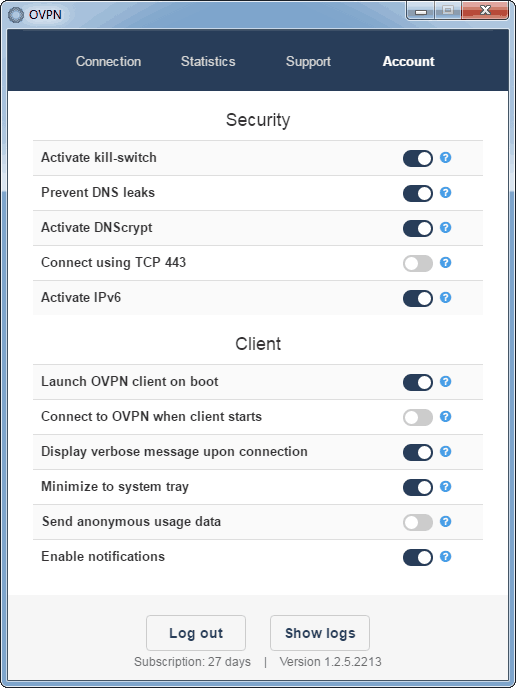The image size is (516, 688).
Task: Switch off Display verbose message upon connection
Action: [418, 452]
